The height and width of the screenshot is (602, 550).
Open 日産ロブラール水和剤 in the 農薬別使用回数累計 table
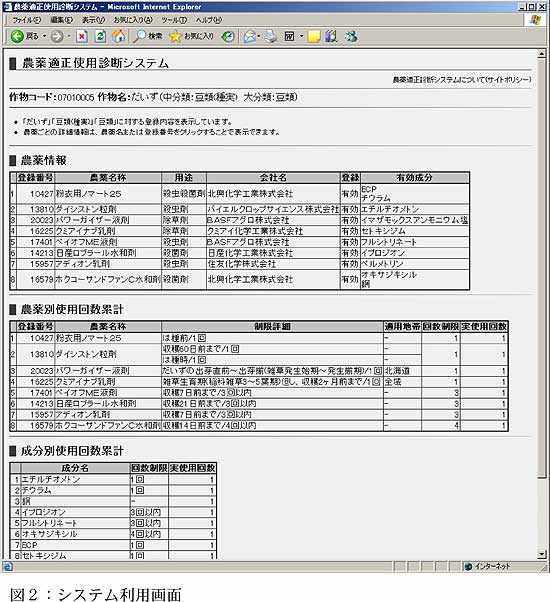click(x=96, y=404)
